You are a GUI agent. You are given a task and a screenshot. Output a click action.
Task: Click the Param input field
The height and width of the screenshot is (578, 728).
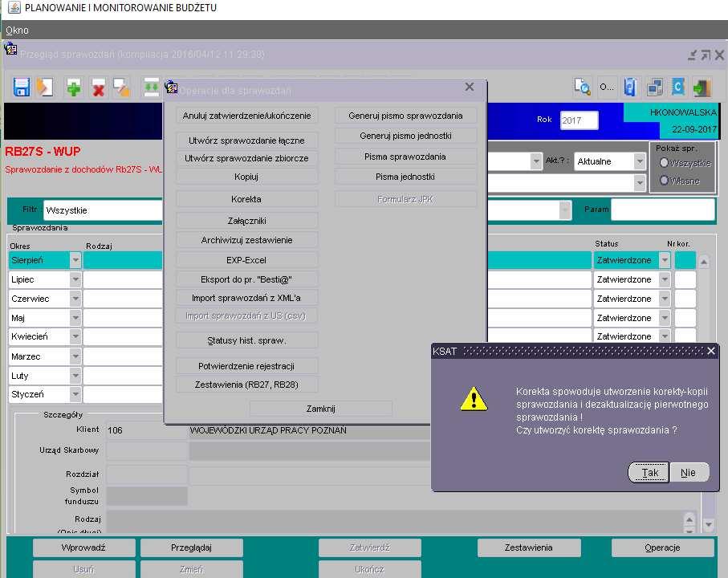coord(662,210)
